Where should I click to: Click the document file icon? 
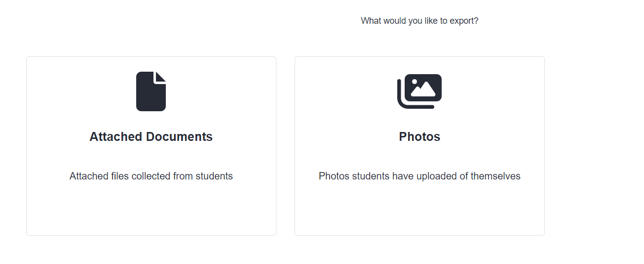[x=151, y=91]
